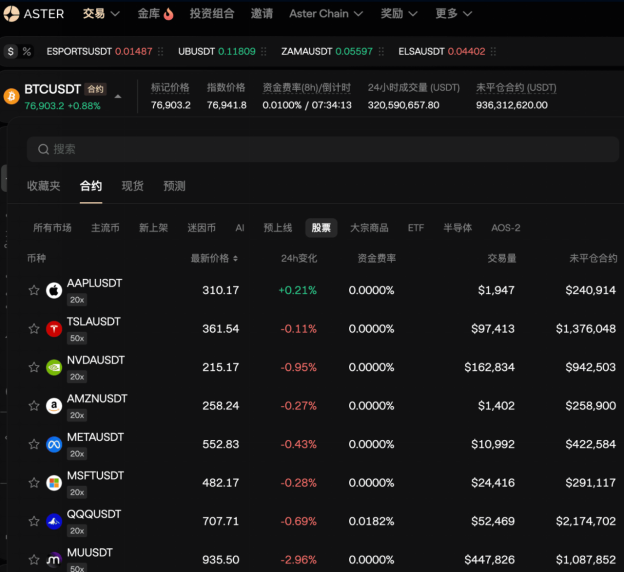Viewport: 624px width, 572px height.
Task: Click the fire icon next to 金库
Action: coord(169,14)
